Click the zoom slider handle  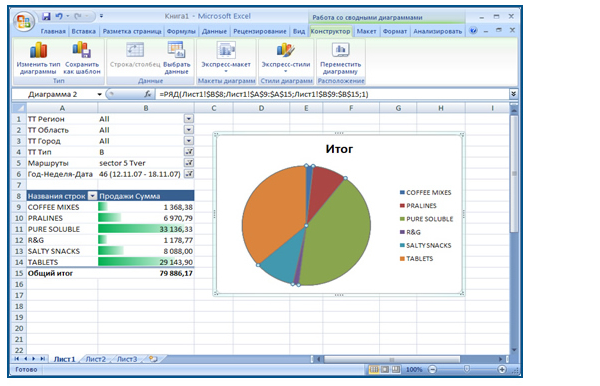[466, 369]
